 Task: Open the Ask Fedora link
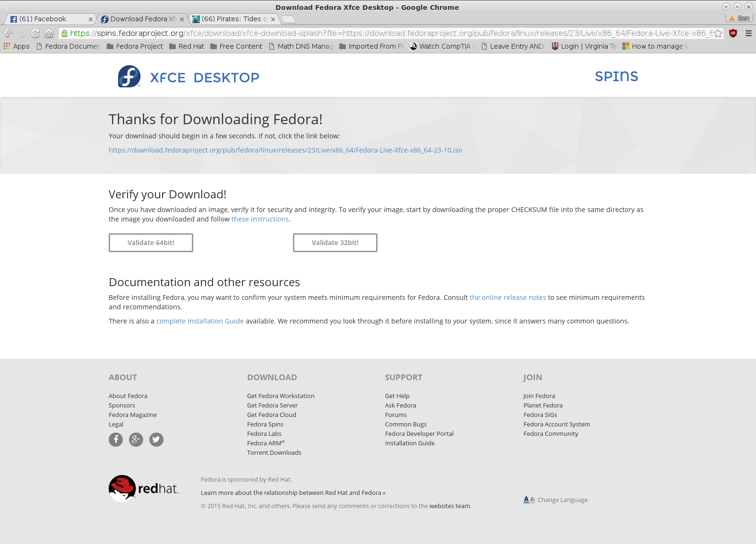tap(401, 405)
